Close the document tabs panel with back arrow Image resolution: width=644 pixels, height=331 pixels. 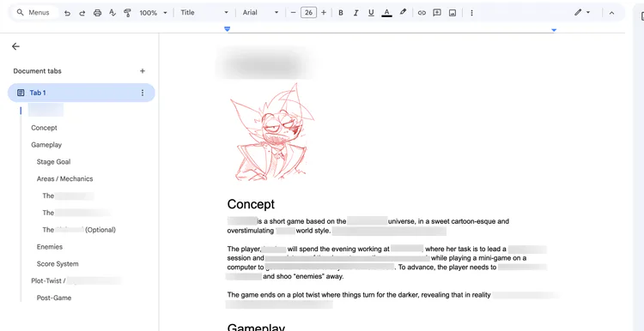point(15,46)
